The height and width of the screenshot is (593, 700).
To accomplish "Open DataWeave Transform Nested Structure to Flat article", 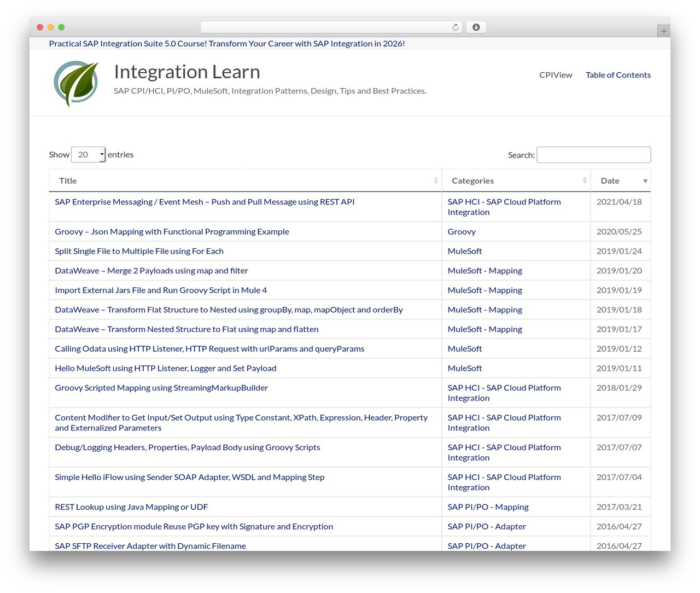I will (x=186, y=329).
